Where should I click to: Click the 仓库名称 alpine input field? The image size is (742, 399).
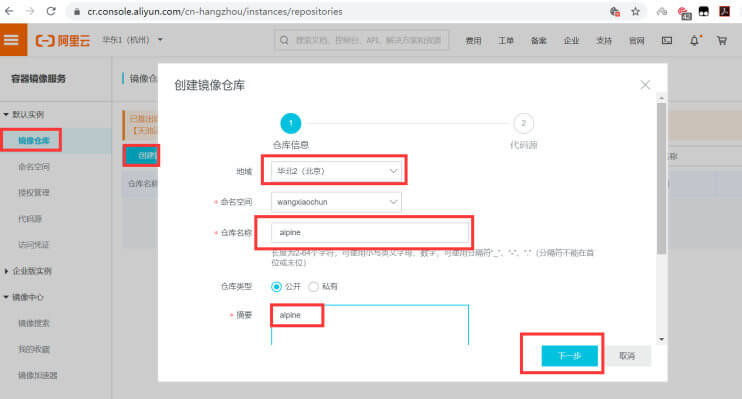tap(370, 232)
